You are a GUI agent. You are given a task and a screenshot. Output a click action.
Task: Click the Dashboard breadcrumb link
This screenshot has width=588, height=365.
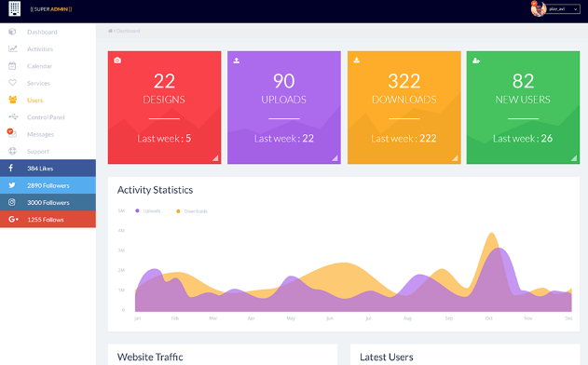pyautogui.click(x=128, y=31)
